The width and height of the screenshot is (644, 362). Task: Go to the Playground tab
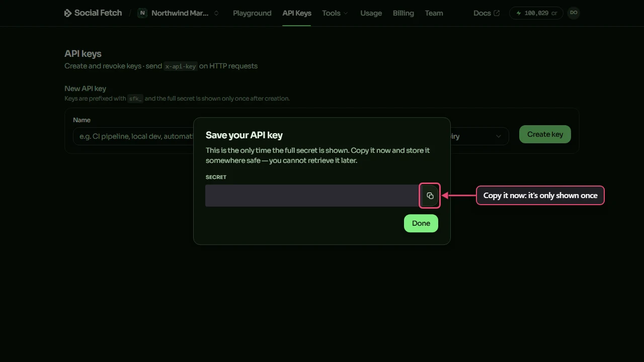click(x=252, y=13)
